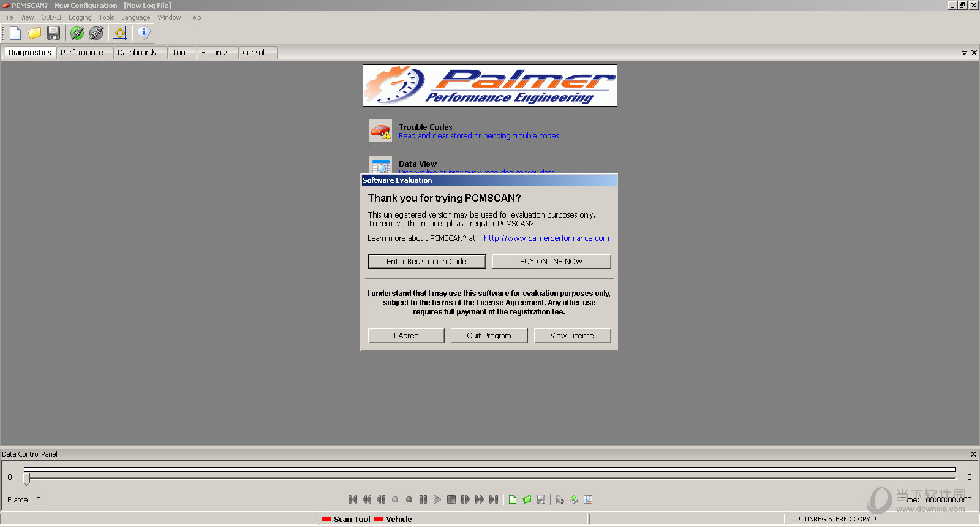Click the 'Trouble Codes' heading

pos(426,127)
